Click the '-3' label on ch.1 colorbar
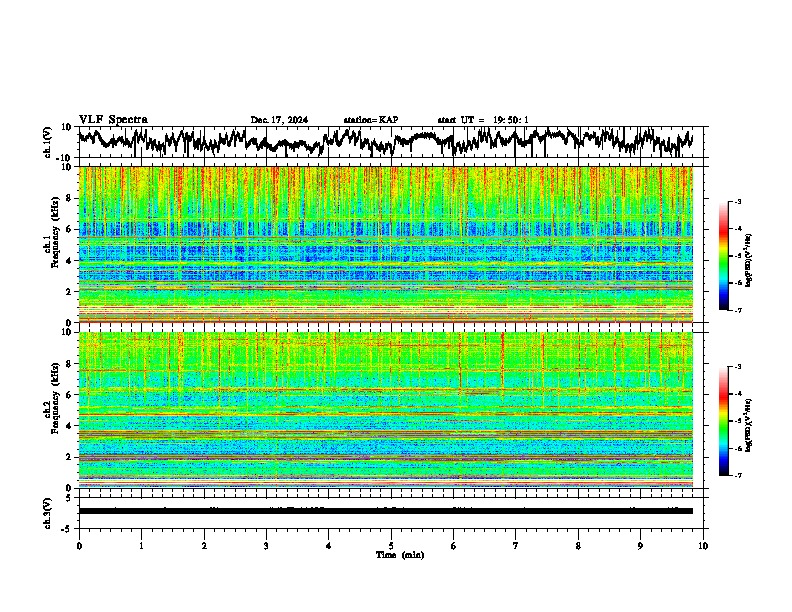This screenshot has width=792, height=612. (x=737, y=202)
